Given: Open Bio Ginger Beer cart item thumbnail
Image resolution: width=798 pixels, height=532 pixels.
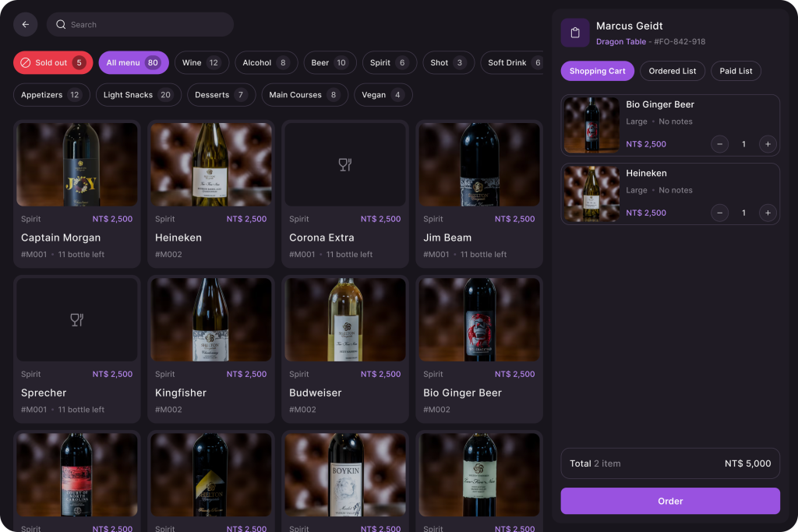Looking at the screenshot, I should (x=591, y=125).
